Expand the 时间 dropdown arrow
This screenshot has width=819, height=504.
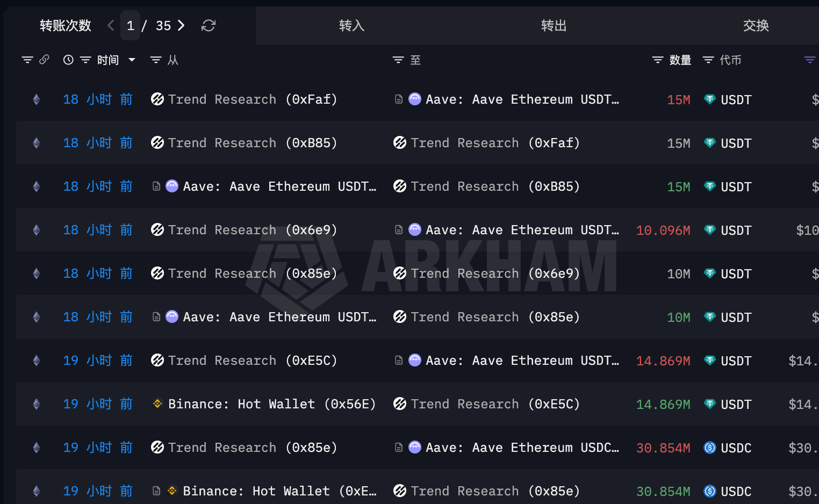132,60
